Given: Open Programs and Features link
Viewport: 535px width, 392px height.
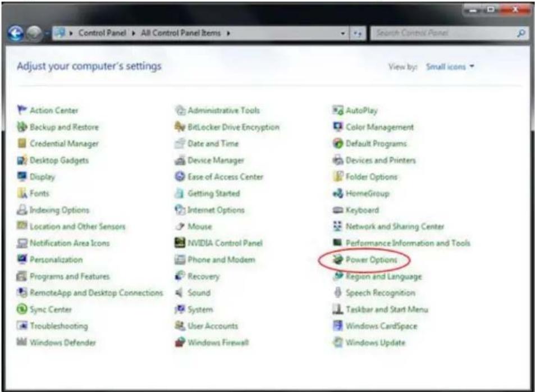Looking at the screenshot, I should pyautogui.click(x=70, y=276).
